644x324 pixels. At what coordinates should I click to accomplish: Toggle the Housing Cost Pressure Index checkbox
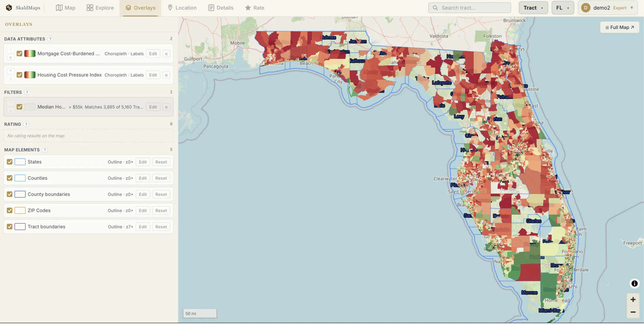coord(19,75)
